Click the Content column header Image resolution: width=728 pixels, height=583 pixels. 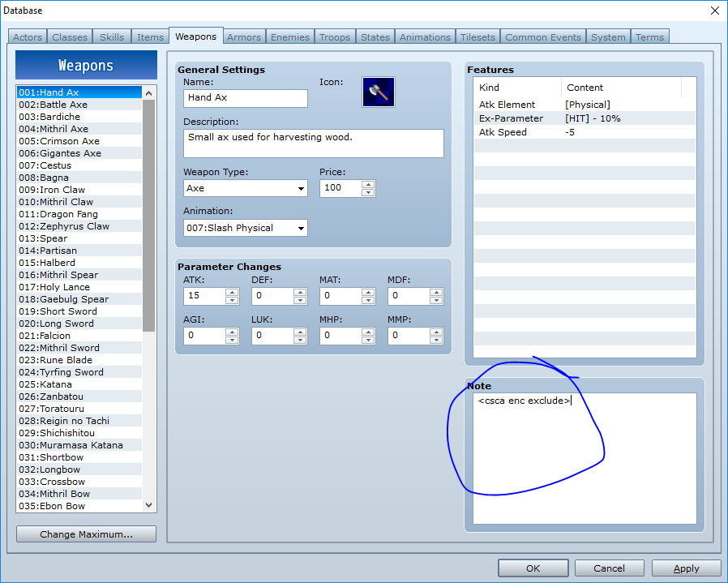[621, 88]
